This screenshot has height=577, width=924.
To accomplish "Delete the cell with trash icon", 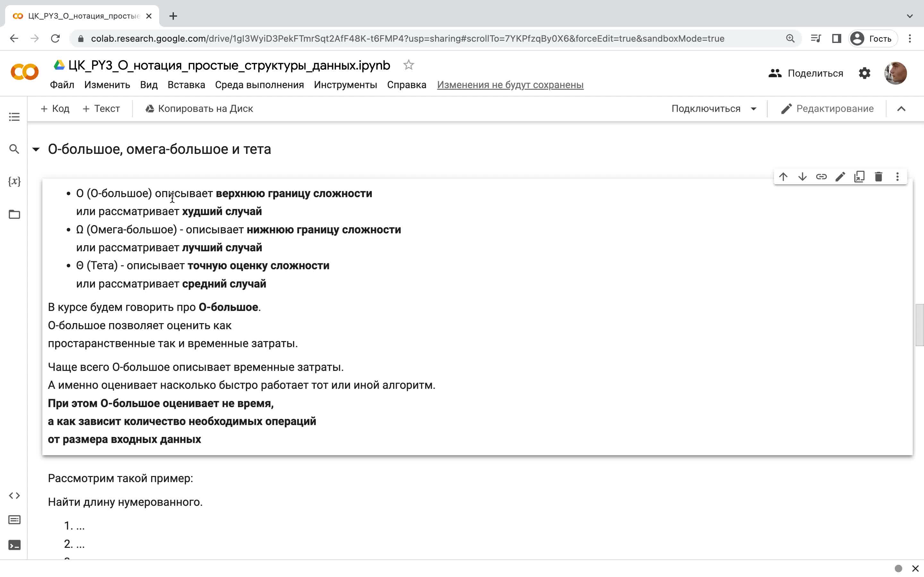I will click(x=878, y=177).
